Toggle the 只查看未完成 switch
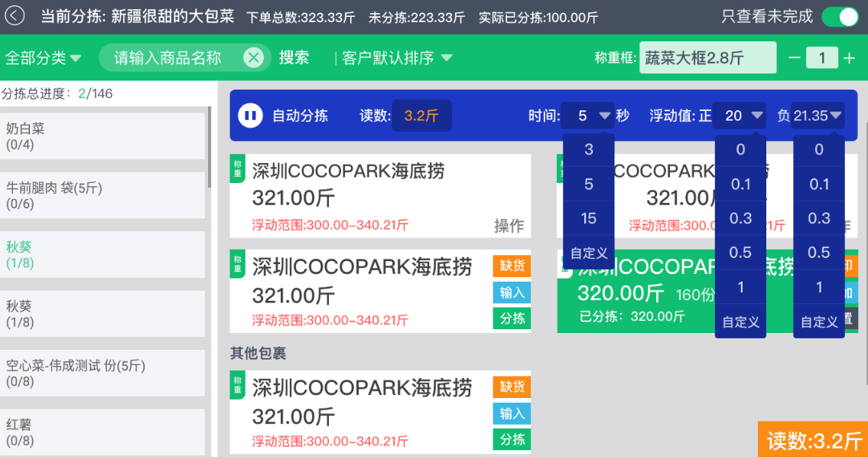The width and height of the screenshot is (868, 457). (x=841, y=17)
